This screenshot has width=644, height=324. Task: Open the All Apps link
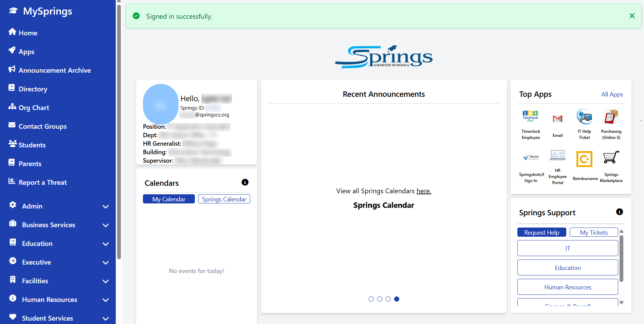pos(612,94)
